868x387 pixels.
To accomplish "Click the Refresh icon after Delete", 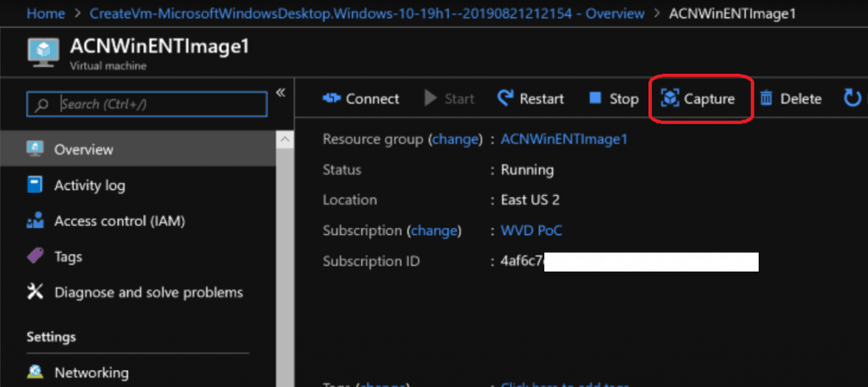I will pos(851,98).
